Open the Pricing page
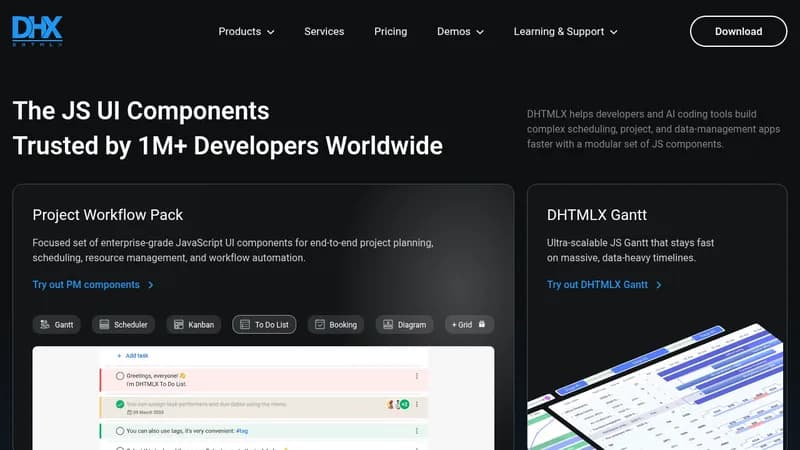Viewport: 800px width, 450px height. (390, 32)
